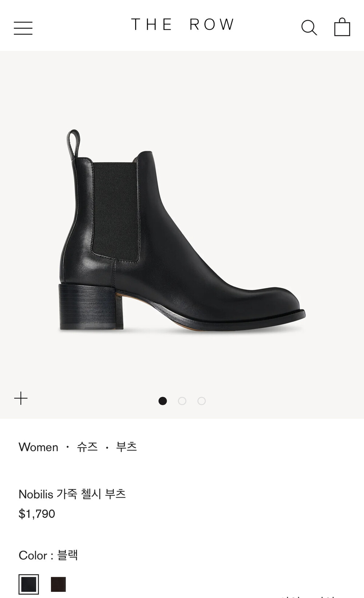
Task: Go to Women breadcrumb
Action: [x=38, y=447]
